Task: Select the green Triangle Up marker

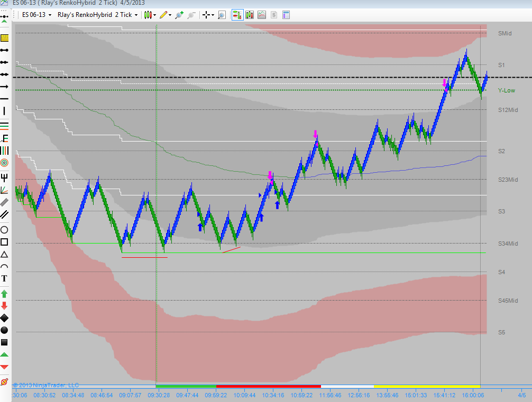Action: pos(4,354)
